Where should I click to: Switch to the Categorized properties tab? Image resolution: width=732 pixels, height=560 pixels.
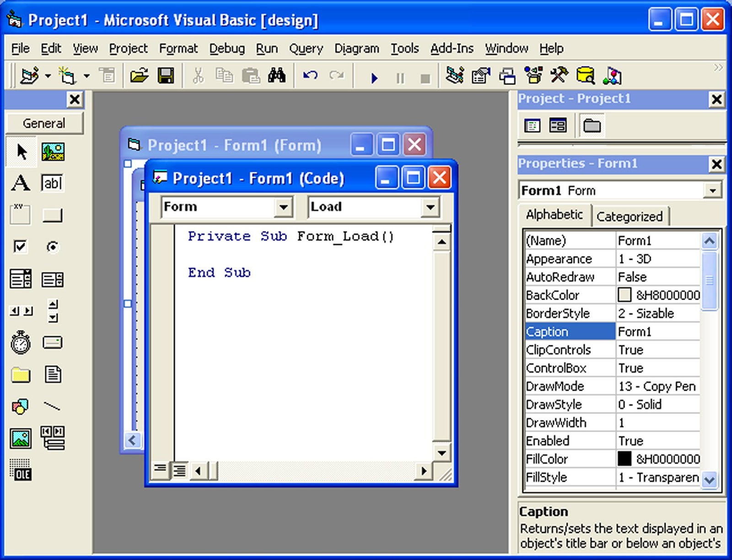pyautogui.click(x=630, y=216)
